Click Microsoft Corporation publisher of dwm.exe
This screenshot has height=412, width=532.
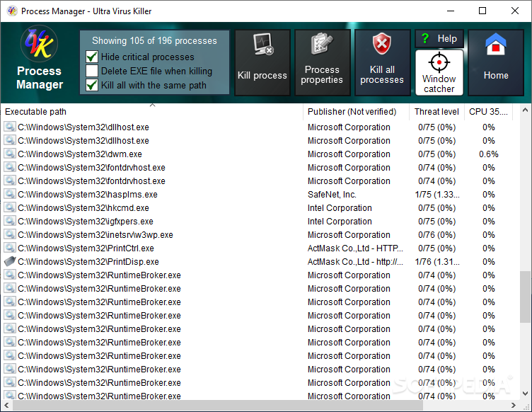(x=349, y=154)
